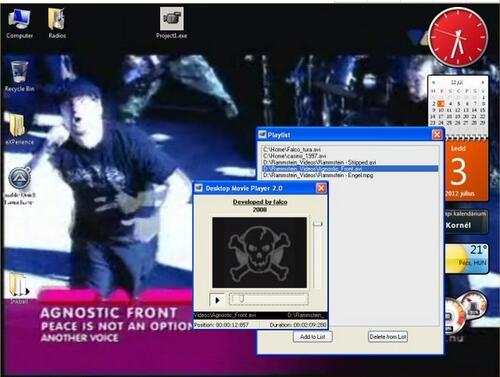This screenshot has height=377, width=500.
Task: Click the movie position seek slider
Action: [269, 299]
